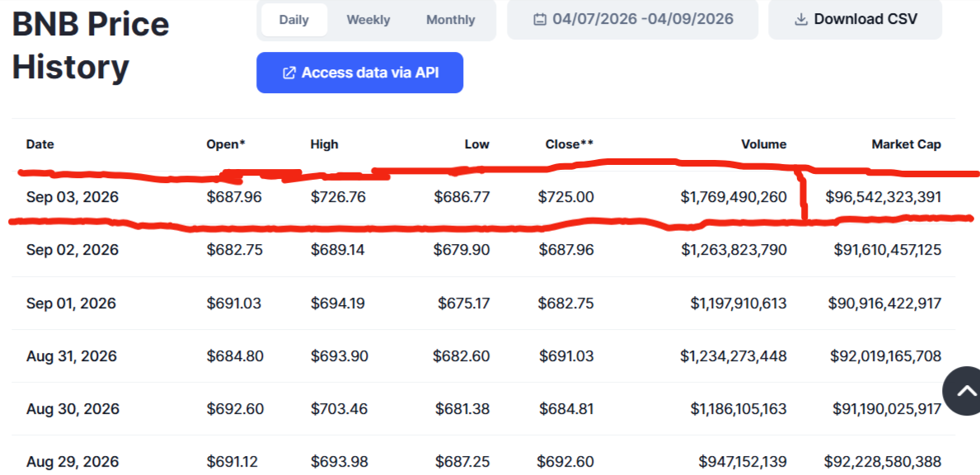980x475 pixels.
Task: Click the $686.77 low value
Action: pos(462,197)
